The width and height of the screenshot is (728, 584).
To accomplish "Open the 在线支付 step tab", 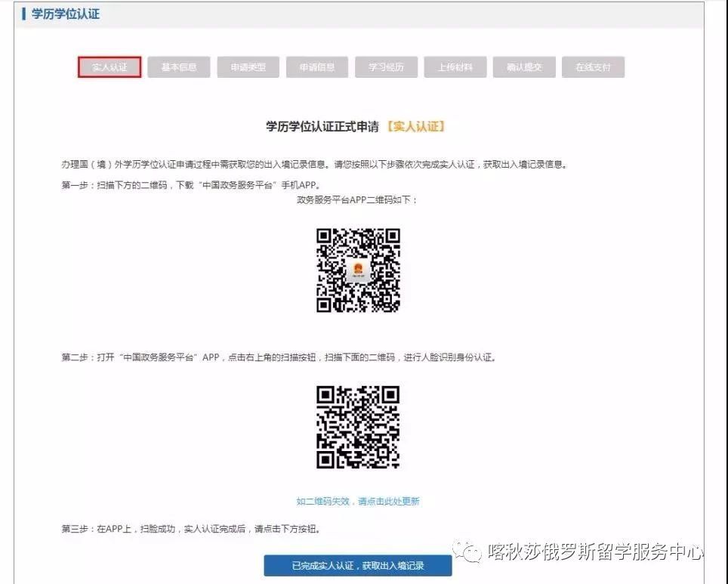I will [593, 67].
